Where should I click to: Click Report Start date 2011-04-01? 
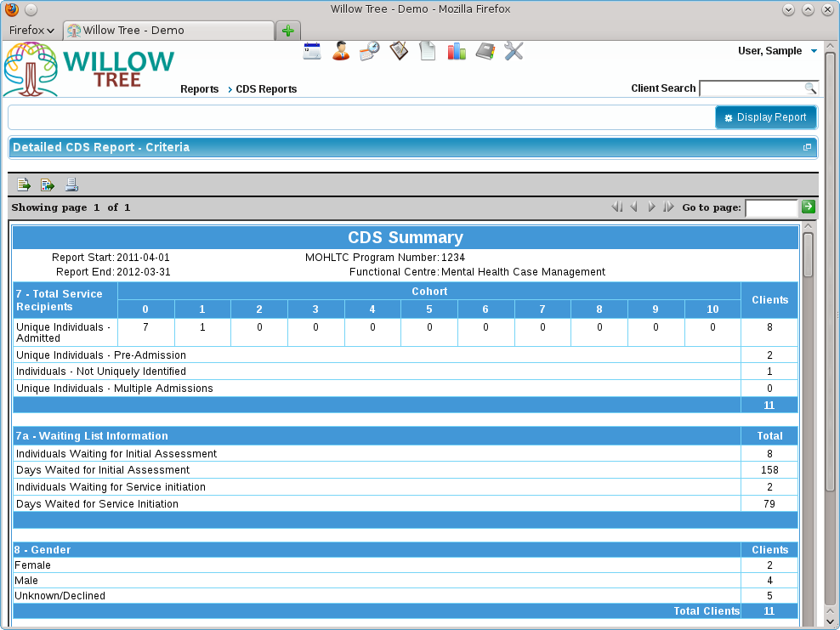coord(143,258)
